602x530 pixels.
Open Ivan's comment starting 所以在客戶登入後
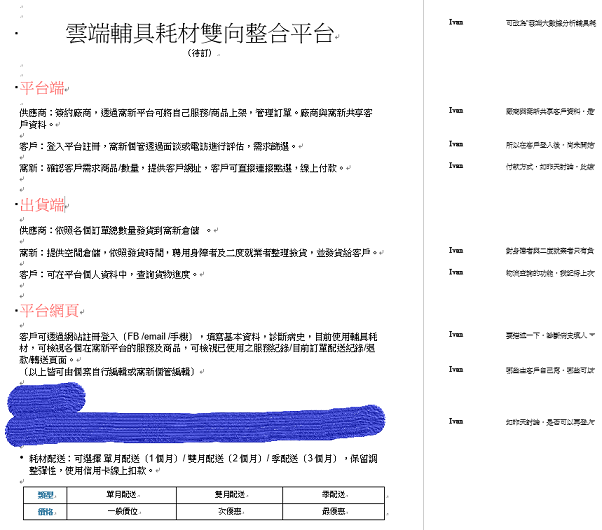[x=550, y=145]
